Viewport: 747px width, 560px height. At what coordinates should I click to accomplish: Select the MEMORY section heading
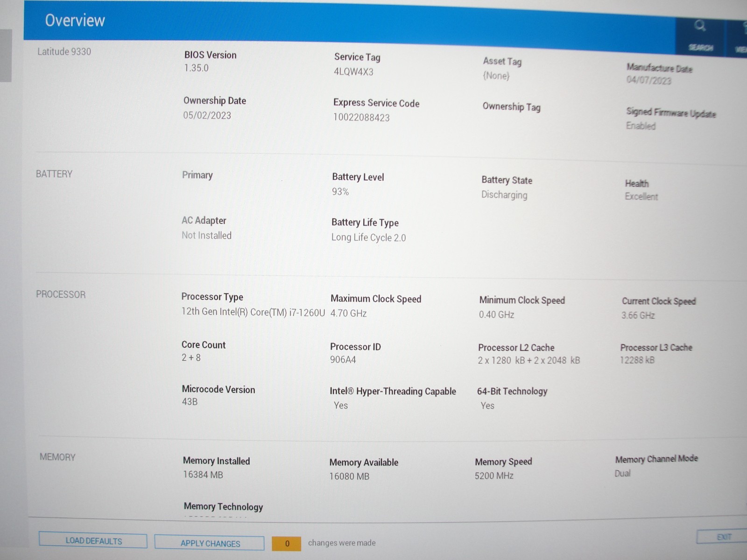click(x=57, y=457)
